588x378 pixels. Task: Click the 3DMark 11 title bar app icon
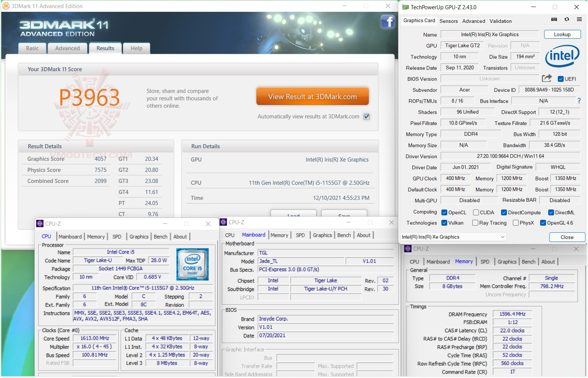click(6, 6)
